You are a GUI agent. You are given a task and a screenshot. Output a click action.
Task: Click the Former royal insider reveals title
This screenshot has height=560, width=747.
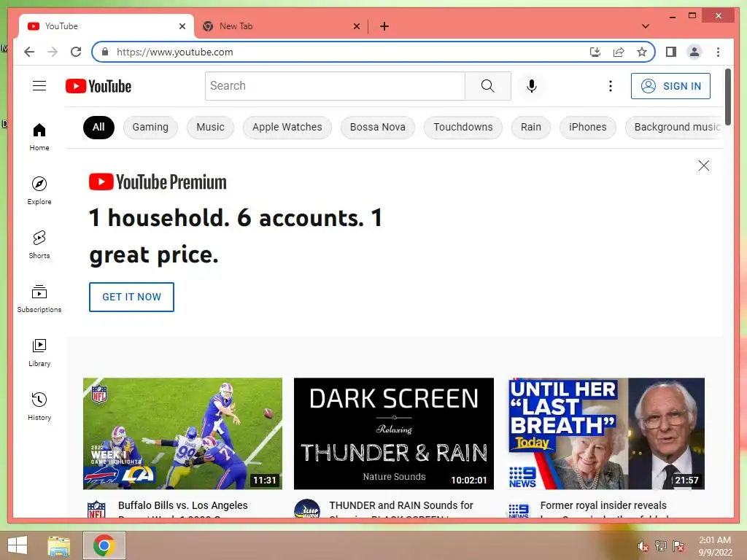(x=603, y=505)
